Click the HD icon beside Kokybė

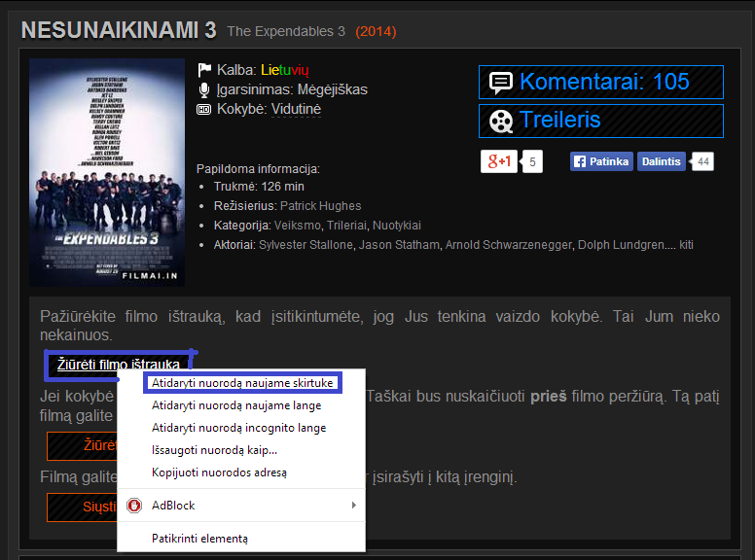click(x=203, y=110)
